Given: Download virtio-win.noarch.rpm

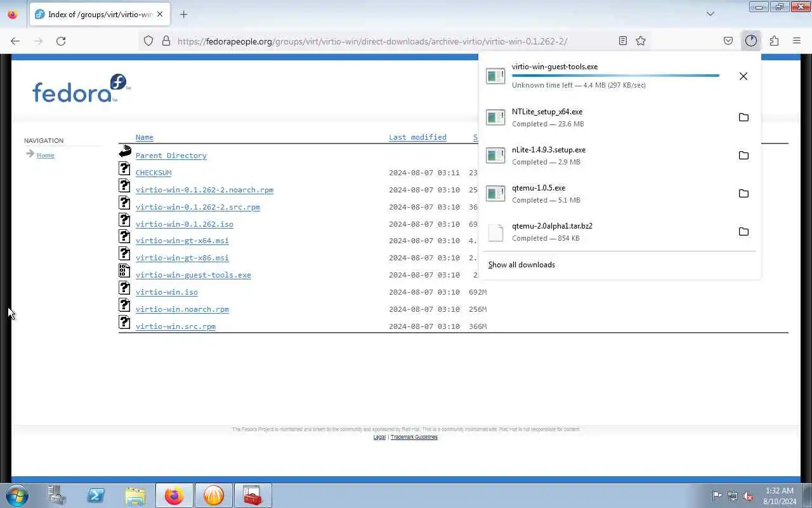Looking at the screenshot, I should pos(182,309).
